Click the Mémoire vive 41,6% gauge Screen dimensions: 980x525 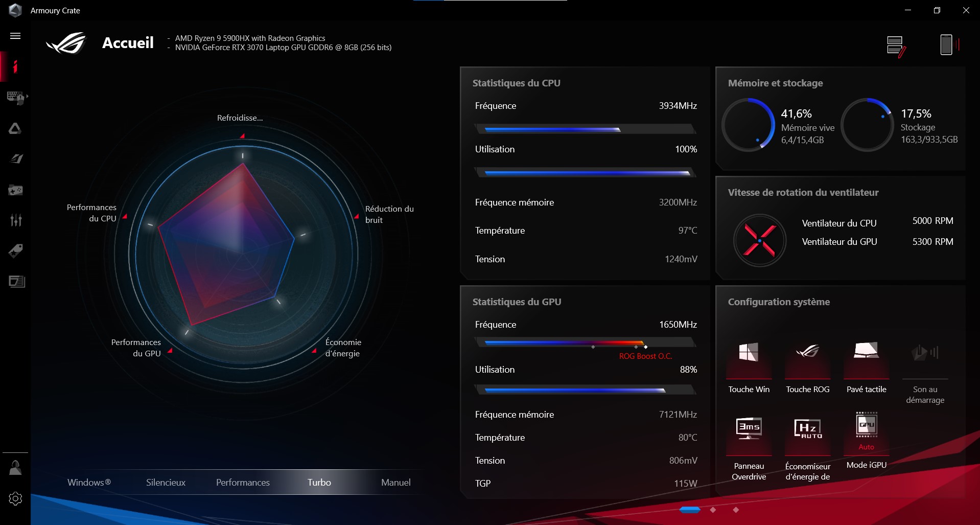pyautogui.click(x=749, y=125)
